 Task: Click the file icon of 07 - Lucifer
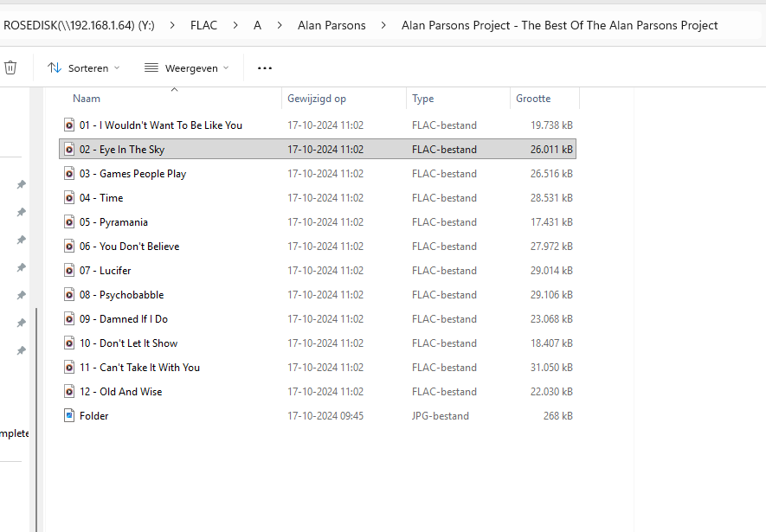(69, 271)
